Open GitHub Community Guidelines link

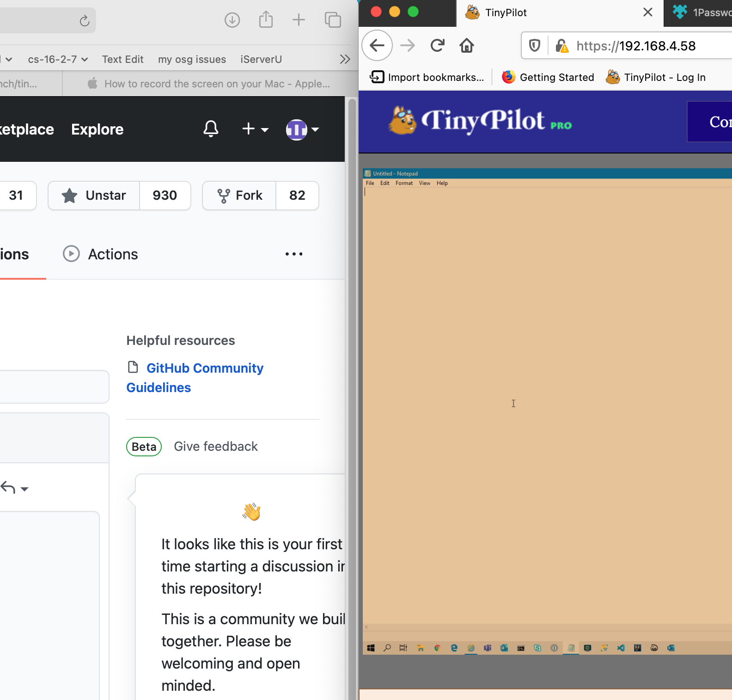tap(195, 378)
